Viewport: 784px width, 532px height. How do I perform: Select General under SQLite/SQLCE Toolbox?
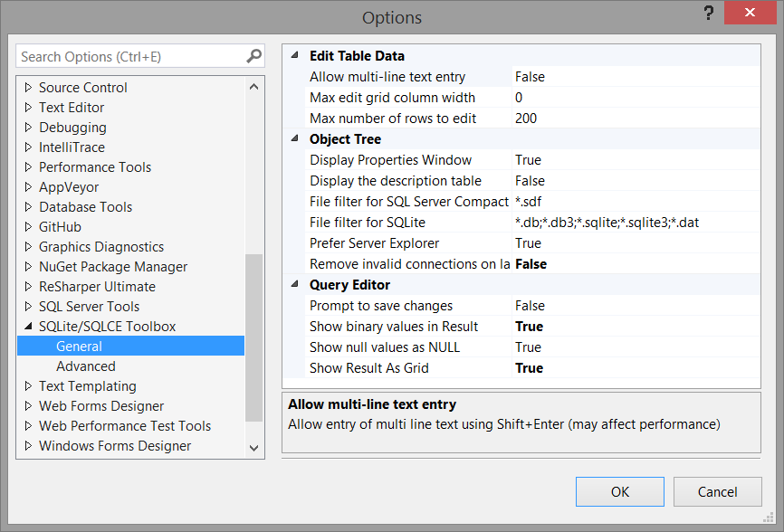pyautogui.click(x=80, y=347)
